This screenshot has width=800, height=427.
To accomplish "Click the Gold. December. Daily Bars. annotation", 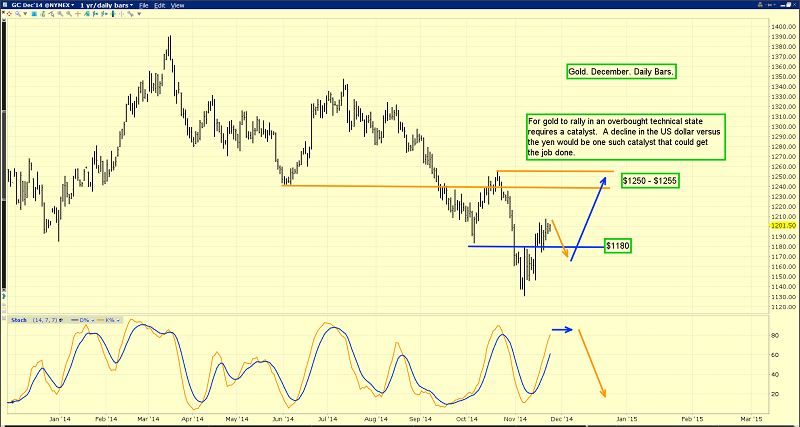I will 620,73.
